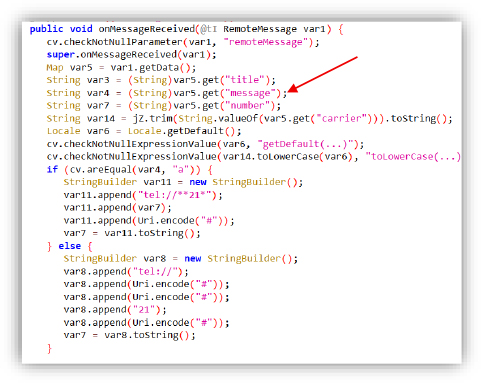
Task: Click the jZ.trim call on var14 line
Action: coord(153,118)
